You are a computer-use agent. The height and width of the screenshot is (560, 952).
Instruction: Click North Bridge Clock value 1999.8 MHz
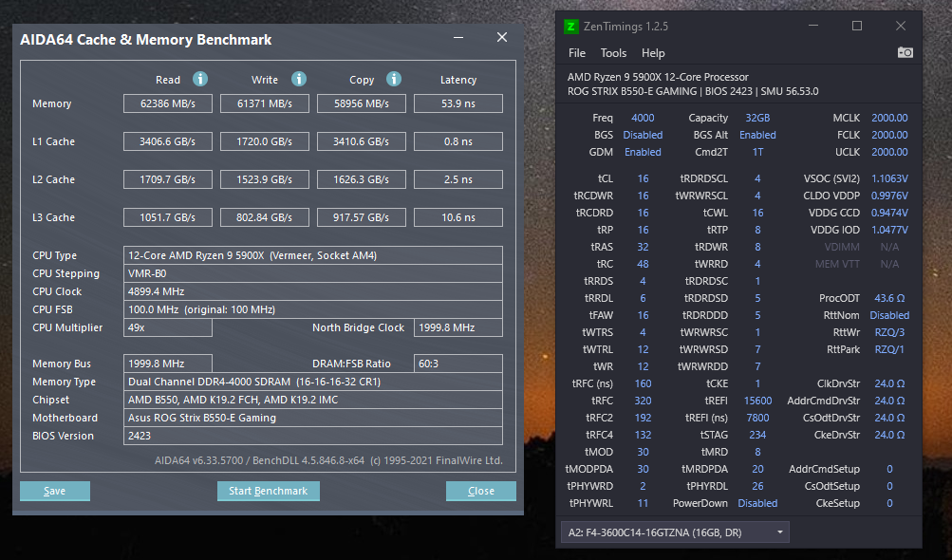[x=458, y=327]
